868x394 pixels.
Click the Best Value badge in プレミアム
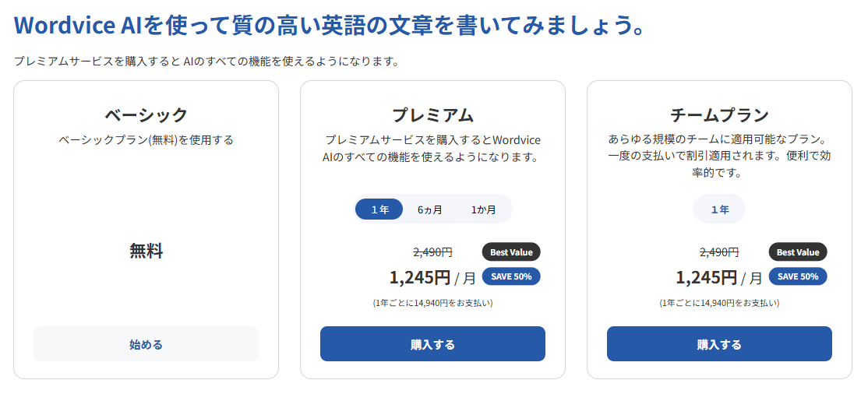[x=511, y=252]
